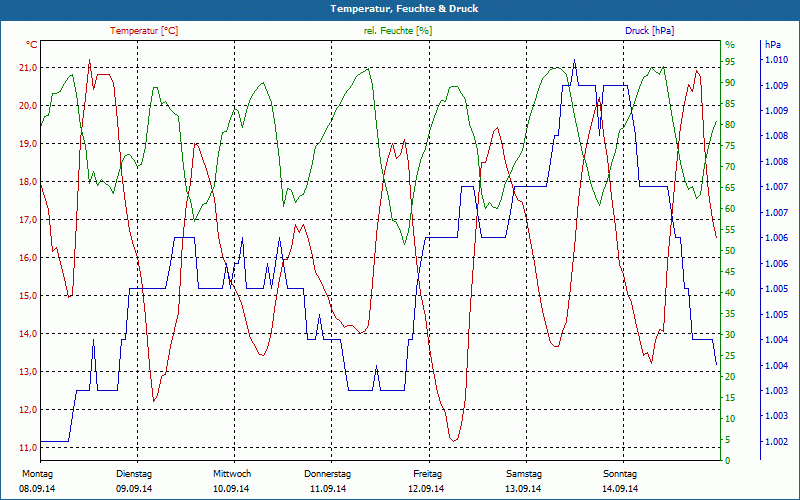Click the '45' humidity axis value
The height and width of the screenshot is (500, 800).
(x=730, y=272)
